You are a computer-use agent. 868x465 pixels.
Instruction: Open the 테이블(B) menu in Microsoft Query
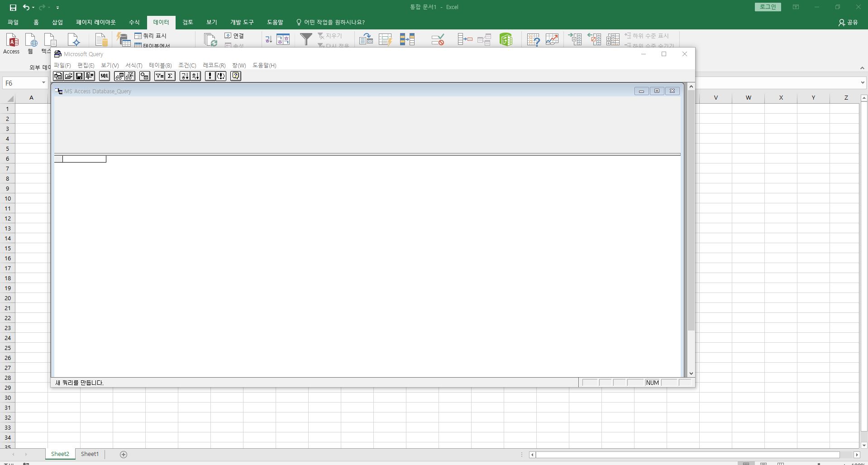click(x=160, y=65)
